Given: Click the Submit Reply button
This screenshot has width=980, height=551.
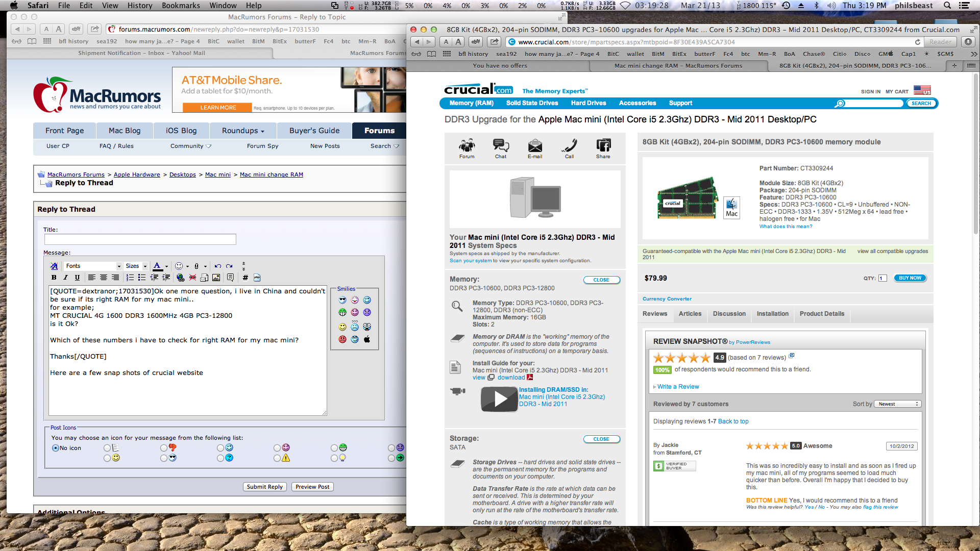Looking at the screenshot, I should pos(264,487).
